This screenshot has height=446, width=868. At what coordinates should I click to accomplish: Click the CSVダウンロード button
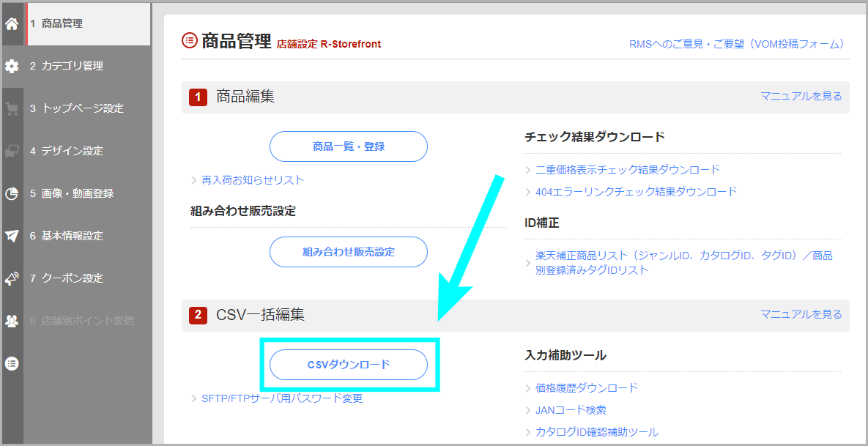click(349, 365)
